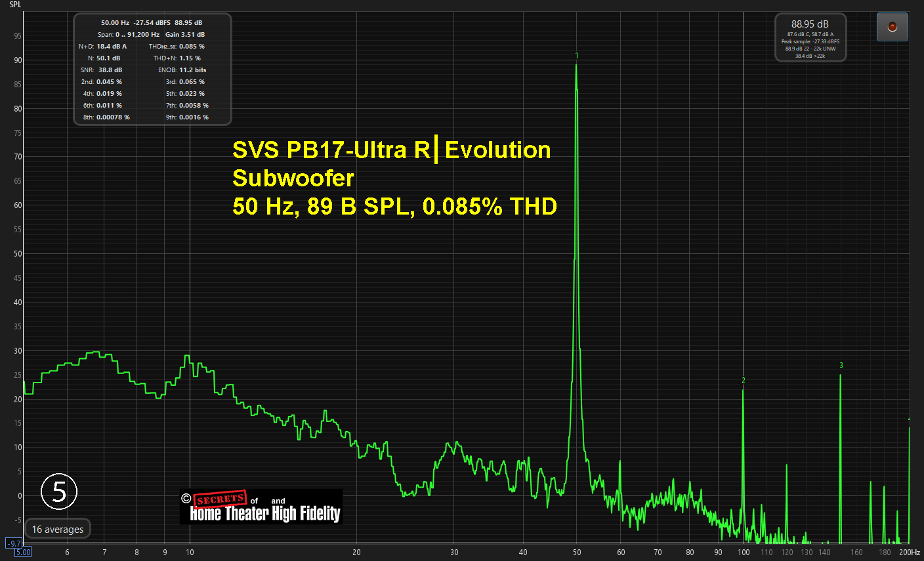Click harmonic marker 2 above the 100 Hz peak

tap(744, 381)
